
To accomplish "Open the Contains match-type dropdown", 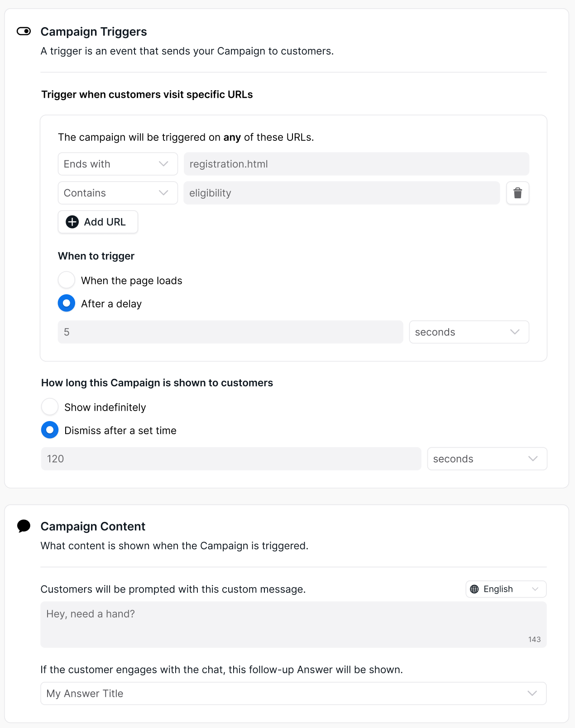I will click(118, 193).
